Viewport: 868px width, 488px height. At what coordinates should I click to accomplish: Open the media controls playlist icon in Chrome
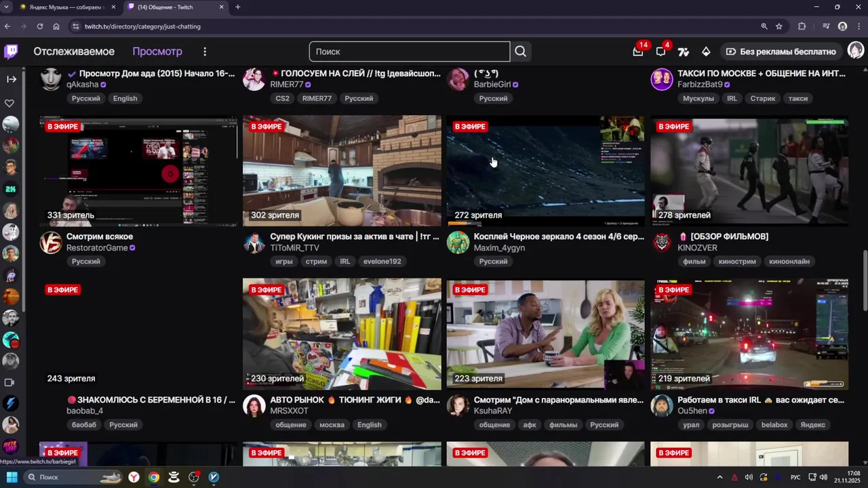[x=826, y=26]
